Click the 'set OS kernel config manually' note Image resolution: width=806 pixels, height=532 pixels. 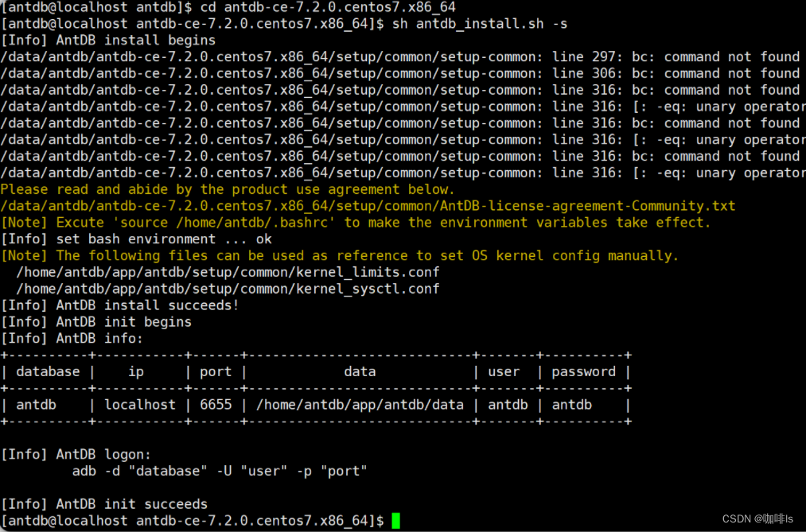point(340,256)
